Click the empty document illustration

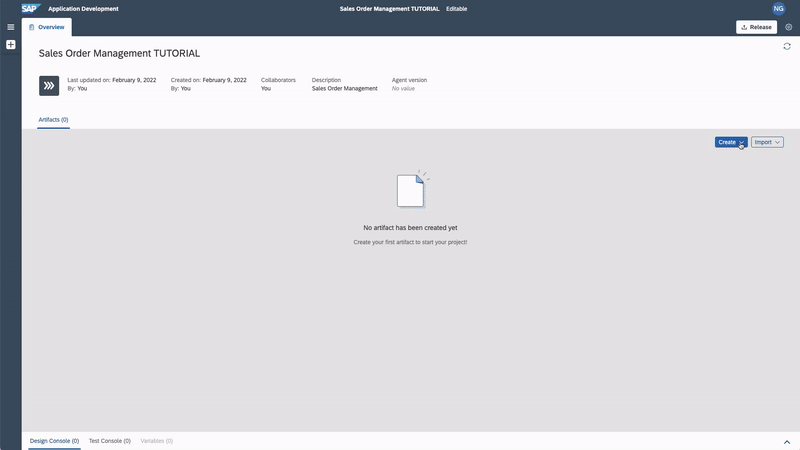pos(411,190)
